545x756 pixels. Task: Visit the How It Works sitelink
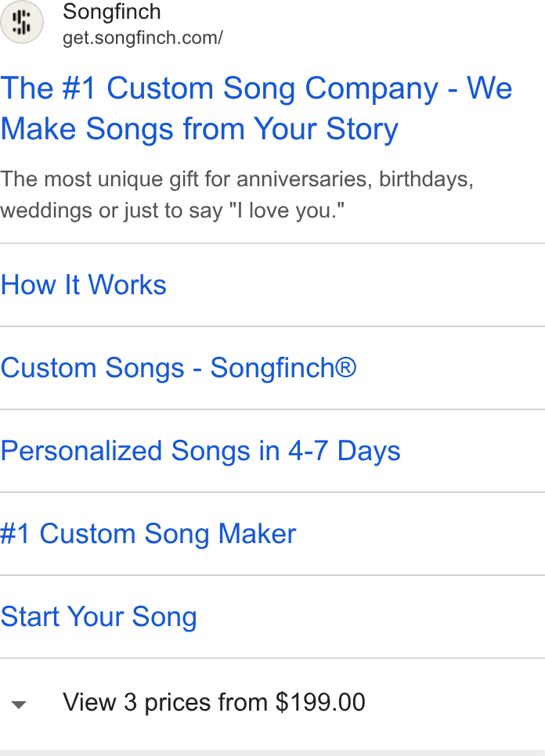(x=84, y=284)
